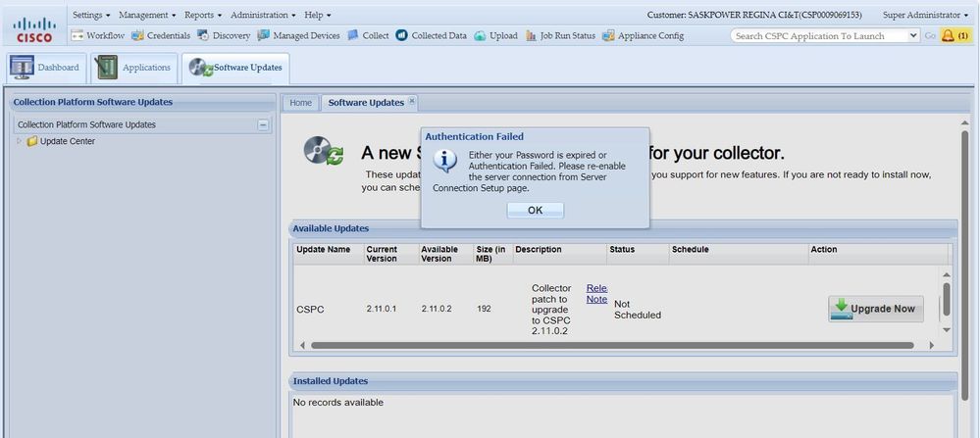980x438 pixels.
Task: Click the Update Name column header
Action: (x=329, y=254)
